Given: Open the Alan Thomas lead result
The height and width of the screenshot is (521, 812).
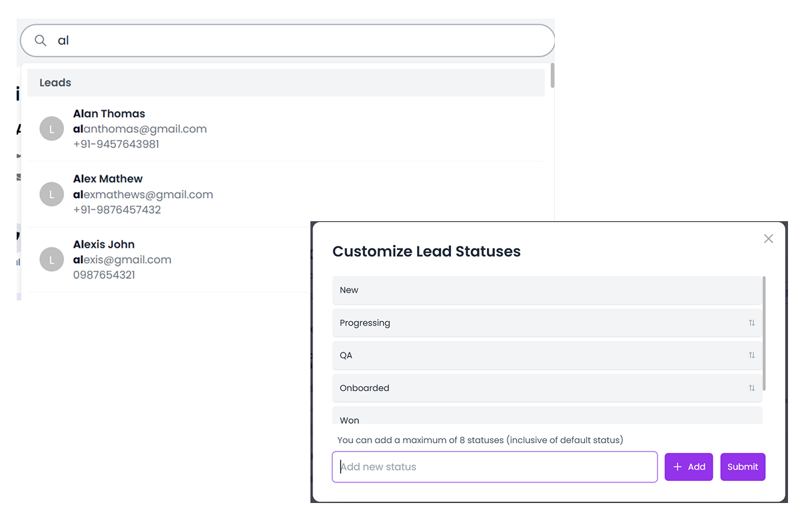Looking at the screenshot, I should (109, 114).
